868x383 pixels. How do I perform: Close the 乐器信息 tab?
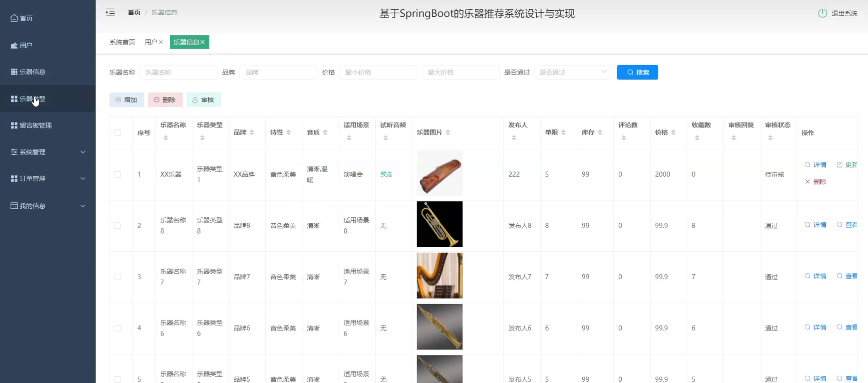pos(202,42)
